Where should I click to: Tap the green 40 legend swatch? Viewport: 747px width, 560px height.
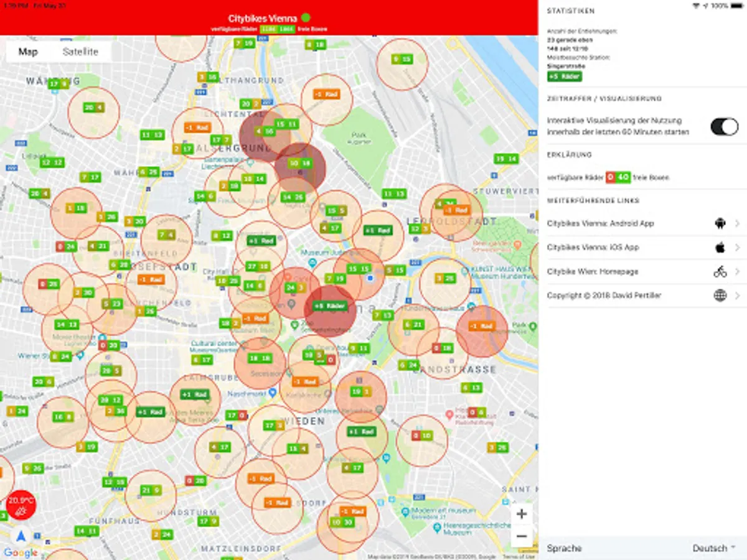[623, 177]
